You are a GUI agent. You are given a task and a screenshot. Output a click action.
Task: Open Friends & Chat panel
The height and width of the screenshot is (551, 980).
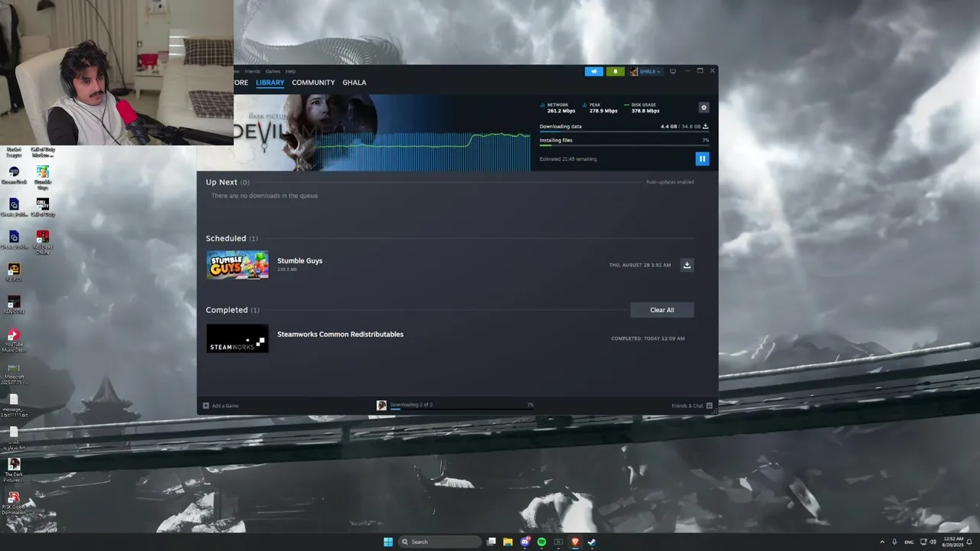click(x=691, y=406)
